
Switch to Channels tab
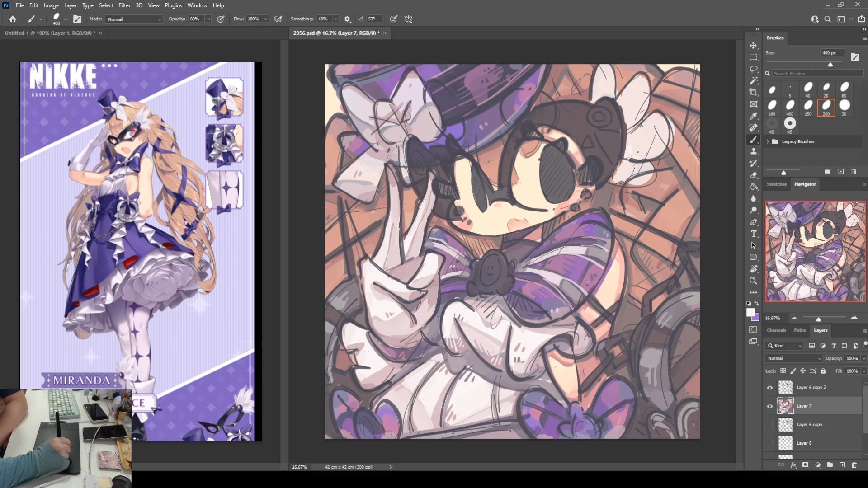coord(776,330)
